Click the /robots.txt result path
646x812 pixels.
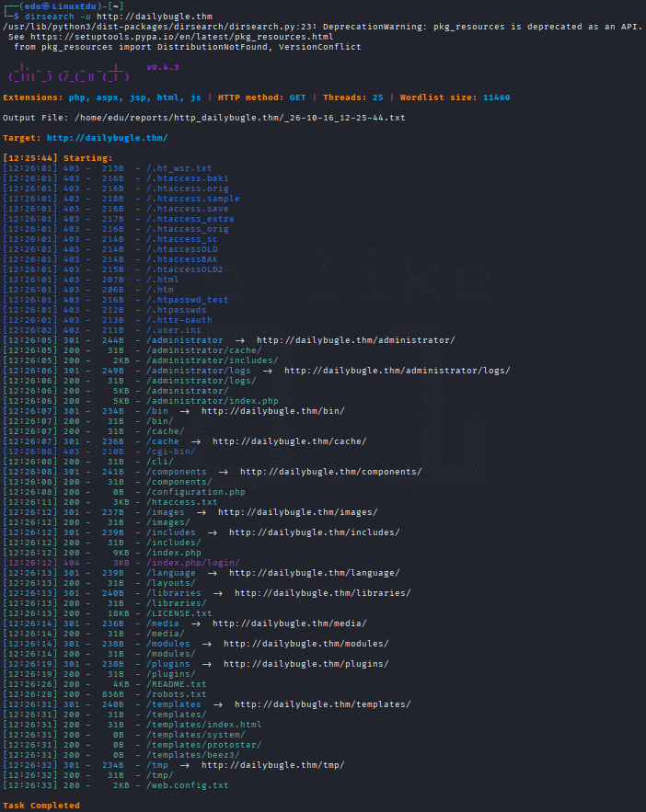176,694
